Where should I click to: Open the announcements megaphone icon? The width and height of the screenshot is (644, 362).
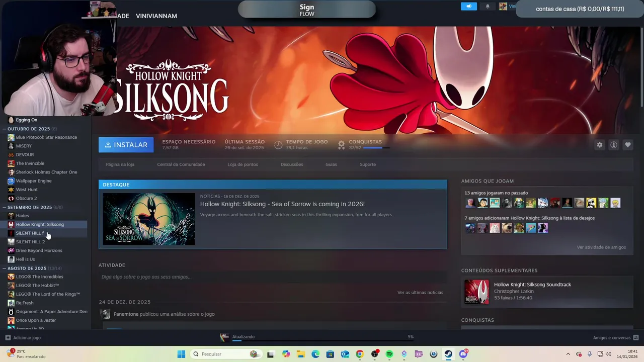click(x=468, y=6)
